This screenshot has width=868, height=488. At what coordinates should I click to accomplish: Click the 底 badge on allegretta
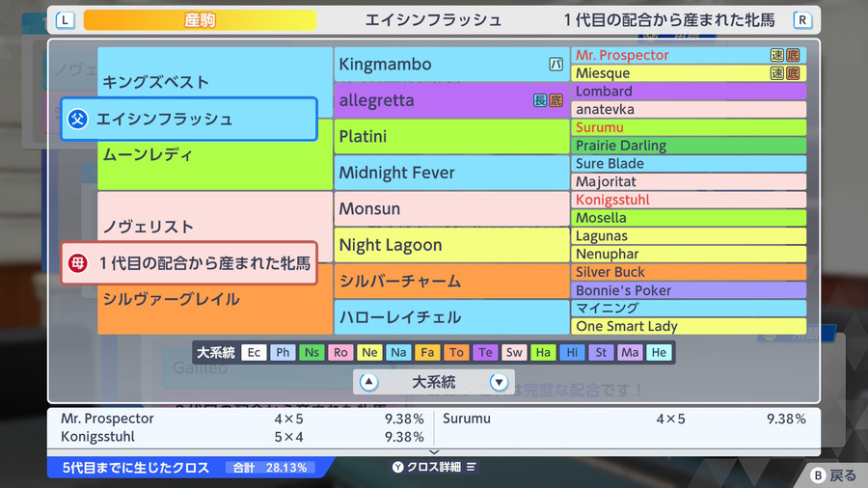point(556,100)
